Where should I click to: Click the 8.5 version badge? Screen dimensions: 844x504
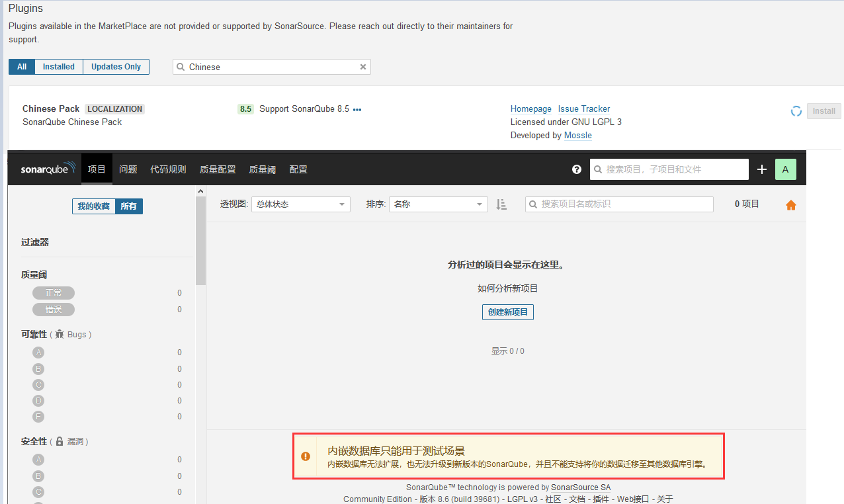point(245,109)
